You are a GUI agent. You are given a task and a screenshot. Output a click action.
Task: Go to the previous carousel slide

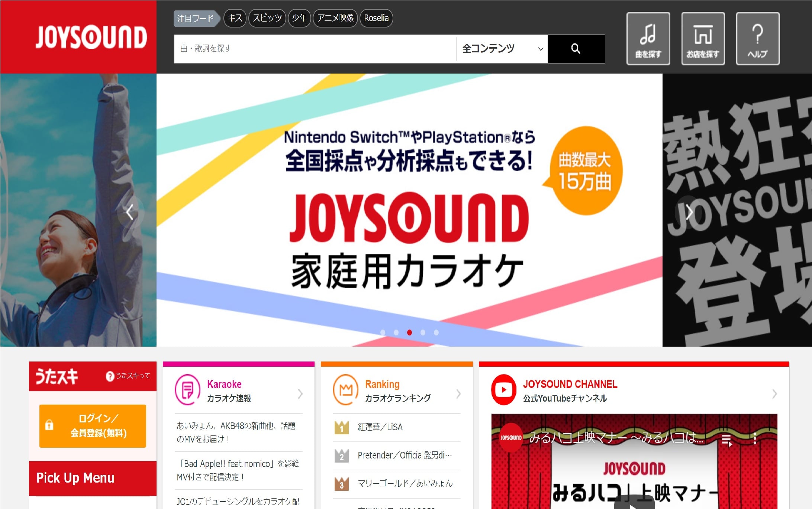[130, 212]
